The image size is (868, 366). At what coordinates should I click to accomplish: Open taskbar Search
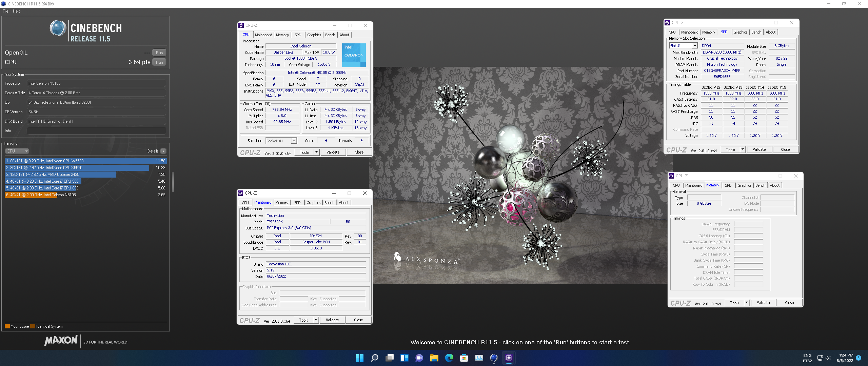point(374,358)
